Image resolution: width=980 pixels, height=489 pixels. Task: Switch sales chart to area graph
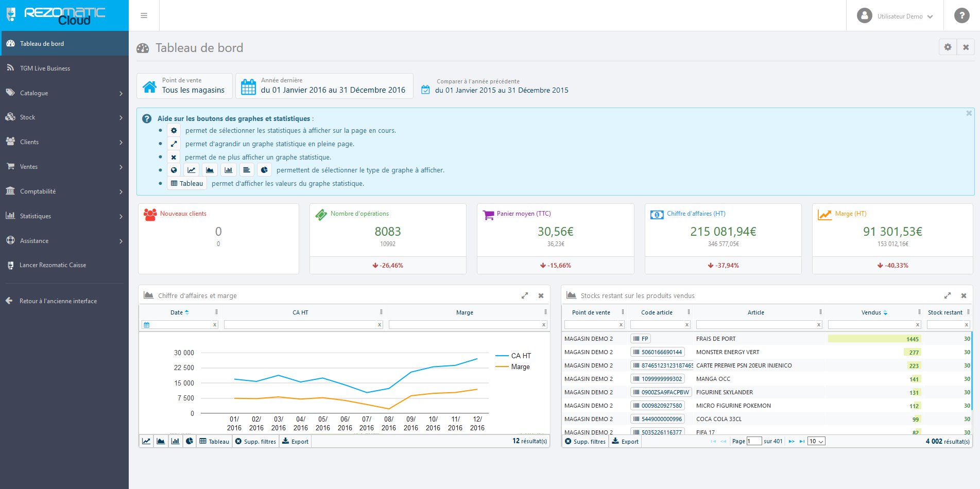click(x=161, y=441)
